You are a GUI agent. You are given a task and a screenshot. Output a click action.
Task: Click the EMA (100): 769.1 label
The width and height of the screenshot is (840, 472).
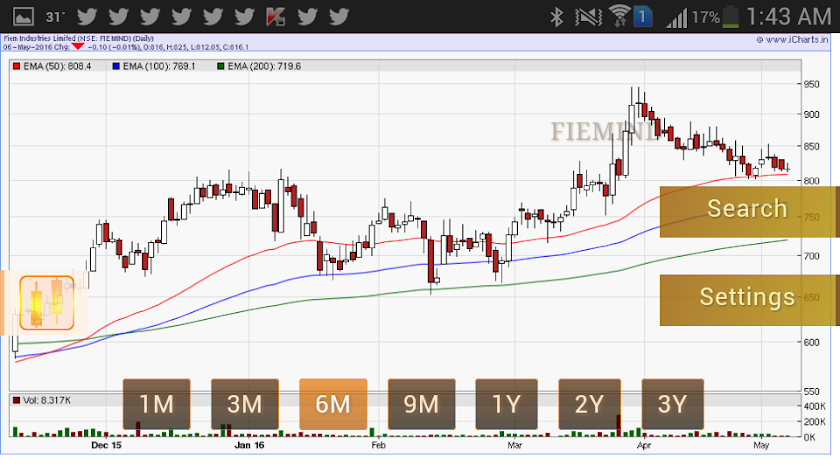[x=159, y=66]
